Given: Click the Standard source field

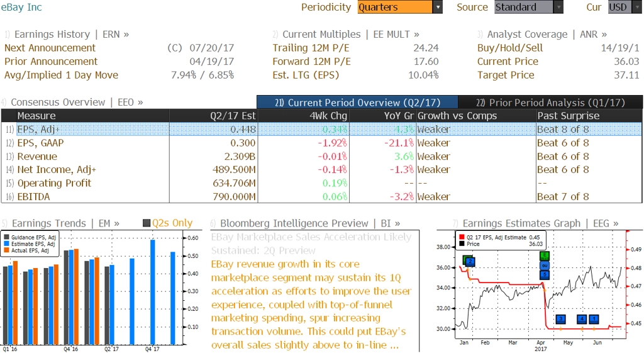Looking at the screenshot, I should click(524, 7).
